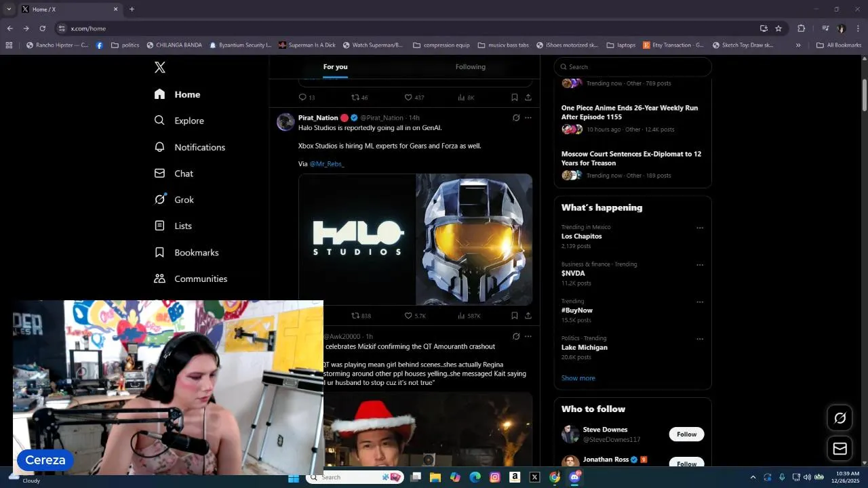Open the politics bookmarks folder
868x488 pixels.
[x=125, y=45]
